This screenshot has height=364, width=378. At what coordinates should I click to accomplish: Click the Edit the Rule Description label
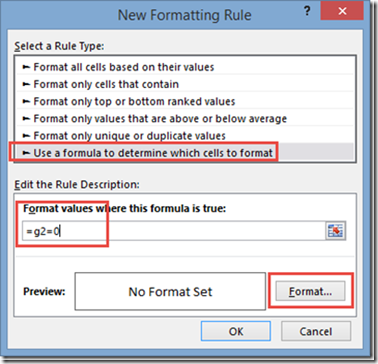[x=76, y=184]
